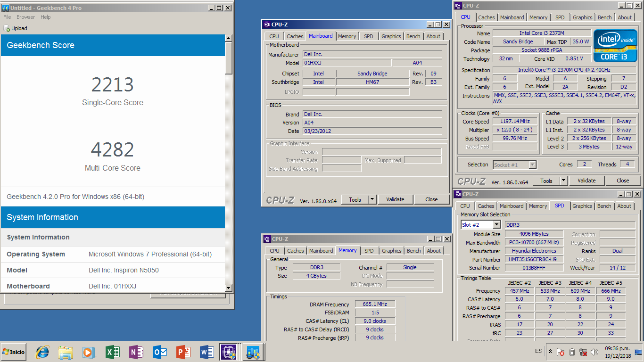The image size is (644, 362).
Task: Click Tools button in the Mainboard window
Action: pyautogui.click(x=355, y=199)
